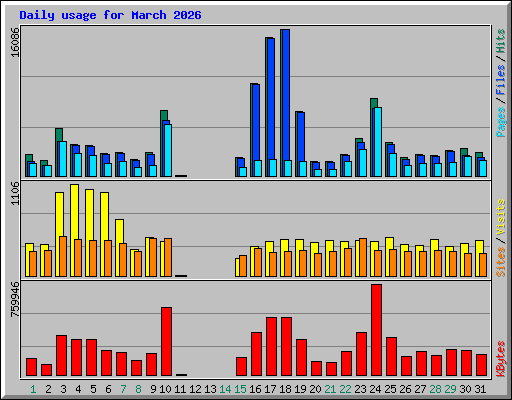Select the red KBytes bar for day 24
Screen dimensions: 512x400
[376, 330]
